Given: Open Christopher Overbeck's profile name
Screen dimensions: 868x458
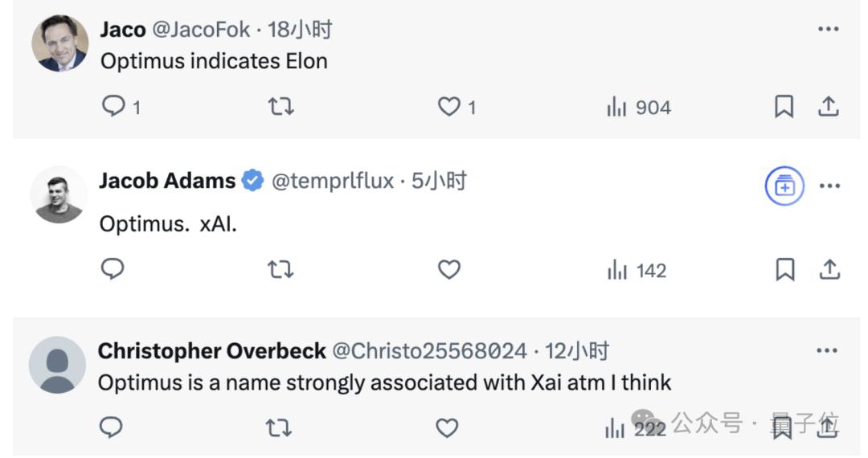Looking at the screenshot, I should click(x=212, y=351).
